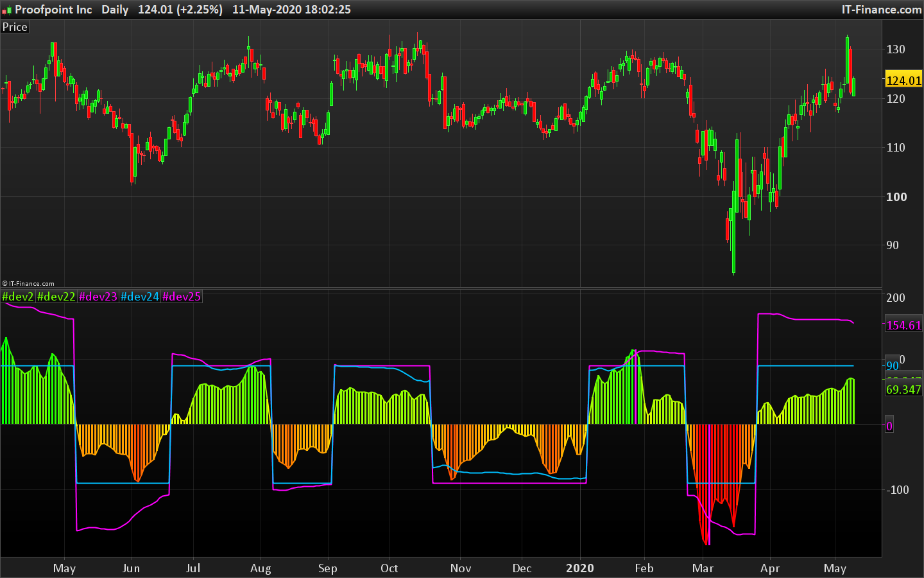Select the #dev2 indicator label
Screen dimensions: 924x578
pyautogui.click(x=18, y=297)
